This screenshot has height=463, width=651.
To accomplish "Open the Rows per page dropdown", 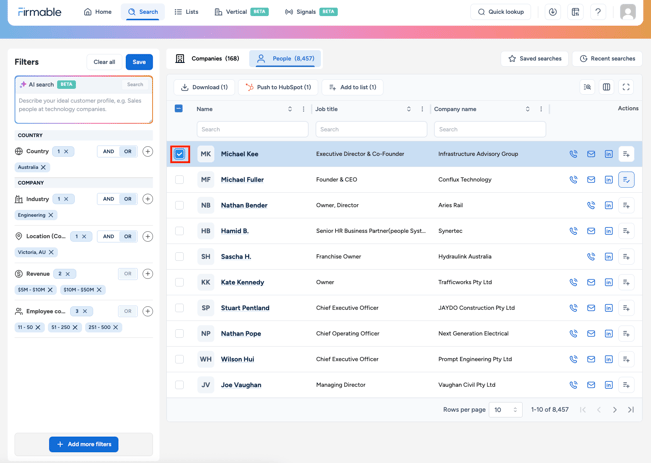I will tap(505, 410).
